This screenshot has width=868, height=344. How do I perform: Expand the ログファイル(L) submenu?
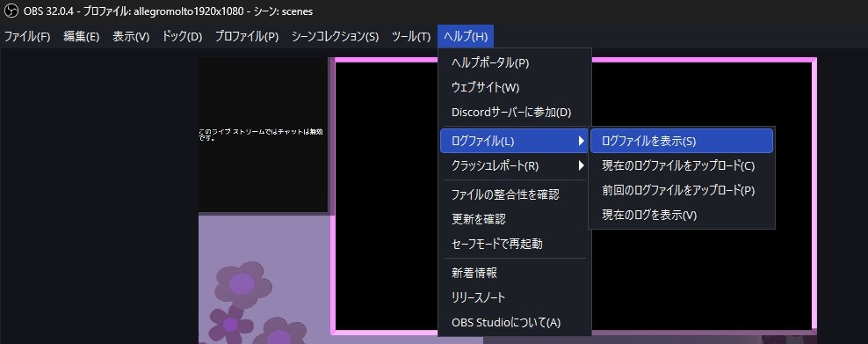(x=514, y=142)
